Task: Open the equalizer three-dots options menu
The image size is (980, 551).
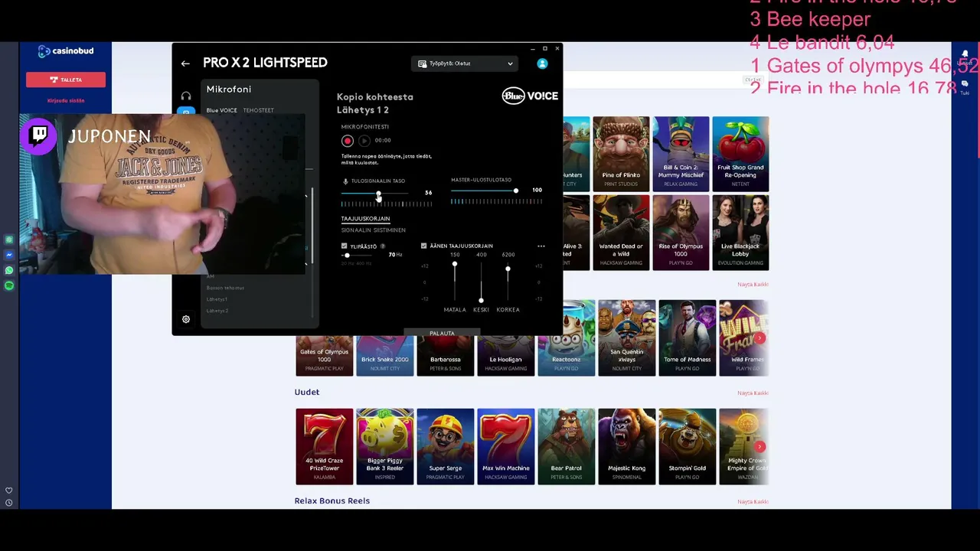Action: [x=541, y=246]
